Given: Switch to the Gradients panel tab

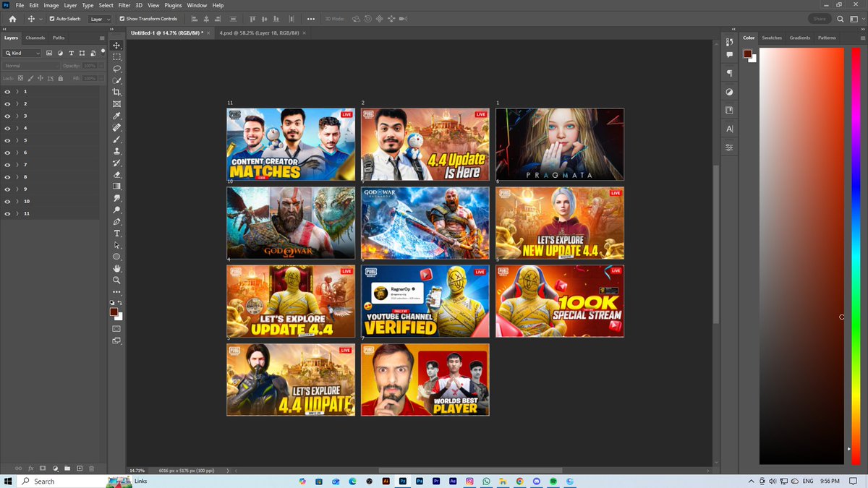Looking at the screenshot, I should tap(800, 38).
